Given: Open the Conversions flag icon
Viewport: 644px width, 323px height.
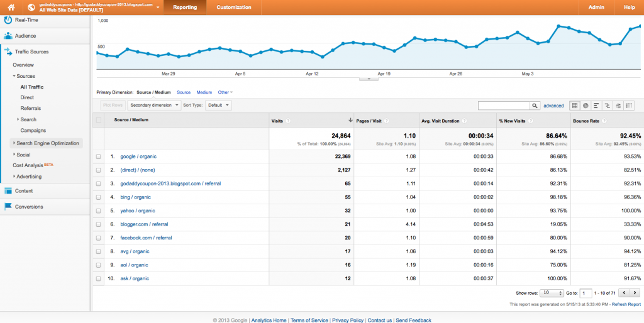Looking at the screenshot, I should click(8, 207).
